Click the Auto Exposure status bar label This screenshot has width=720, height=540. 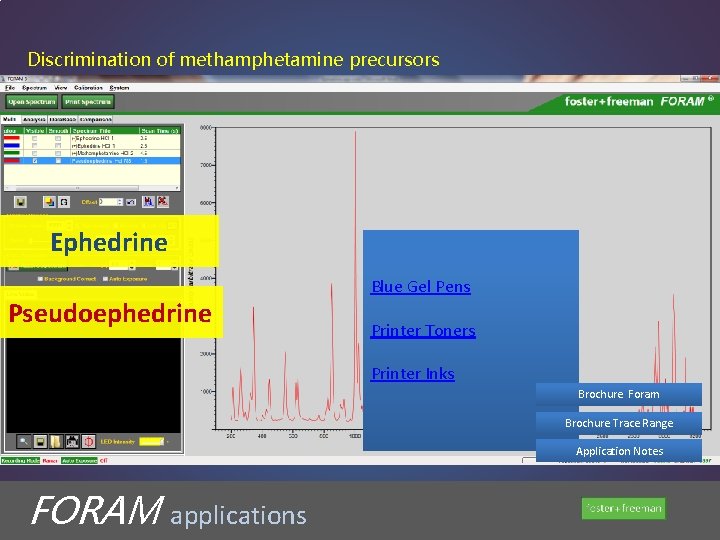click(x=79, y=460)
